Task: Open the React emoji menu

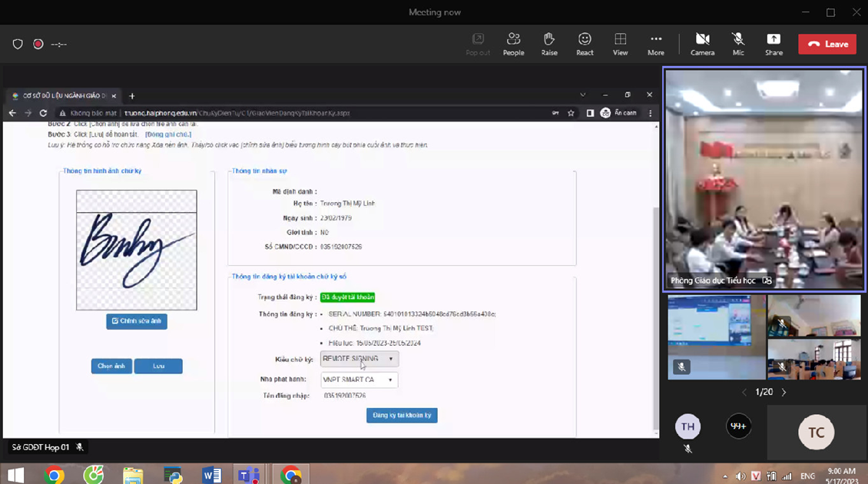Action: click(x=585, y=44)
